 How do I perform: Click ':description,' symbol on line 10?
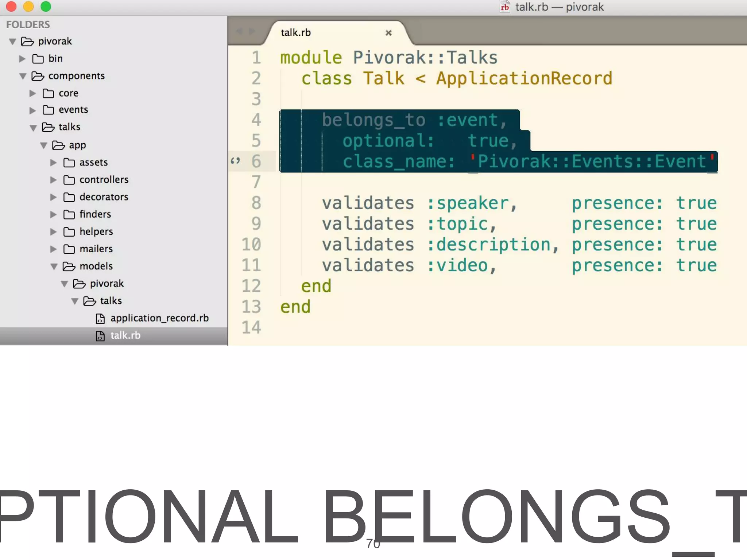point(493,245)
